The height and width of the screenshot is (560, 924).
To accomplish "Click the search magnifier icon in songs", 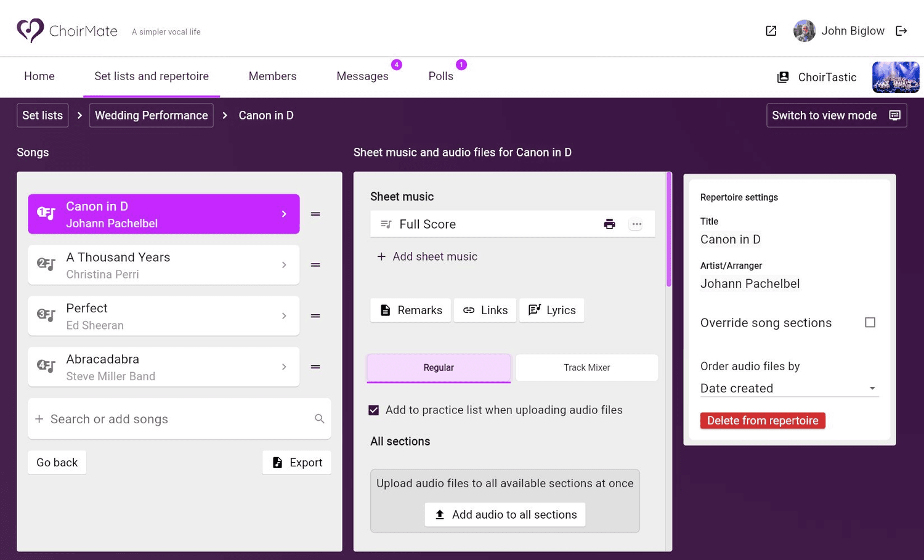I will tap(319, 419).
